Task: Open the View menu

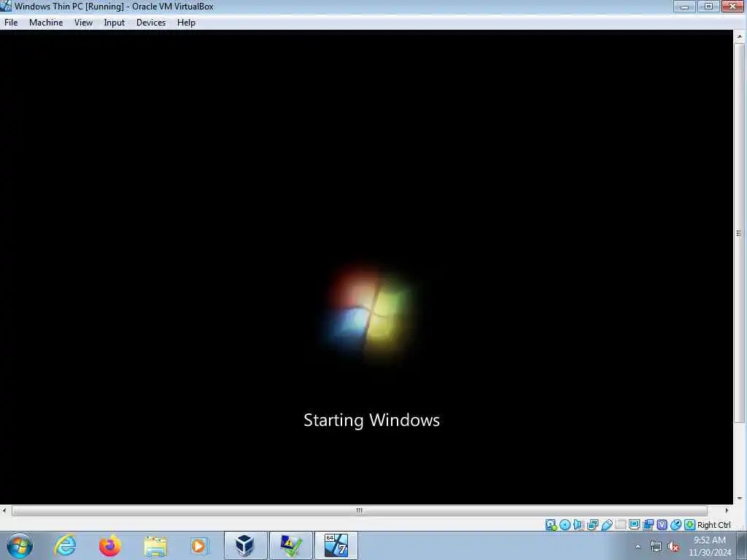Action: pos(83,23)
